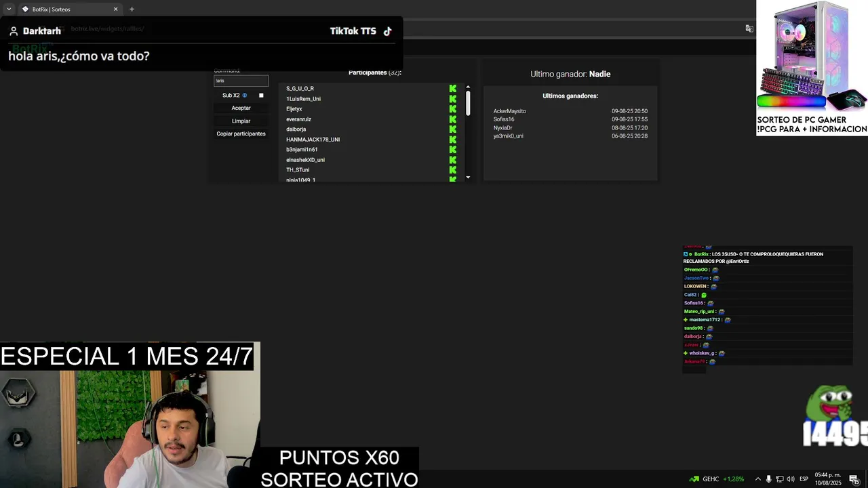Click the Ultimo ganador: Nadie text
Image resolution: width=868 pixels, height=488 pixels.
570,74
